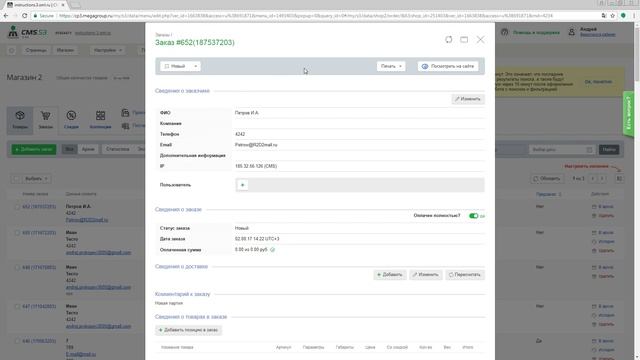Click Обновить to refresh order list
The image size is (640, 360).
point(547,179)
